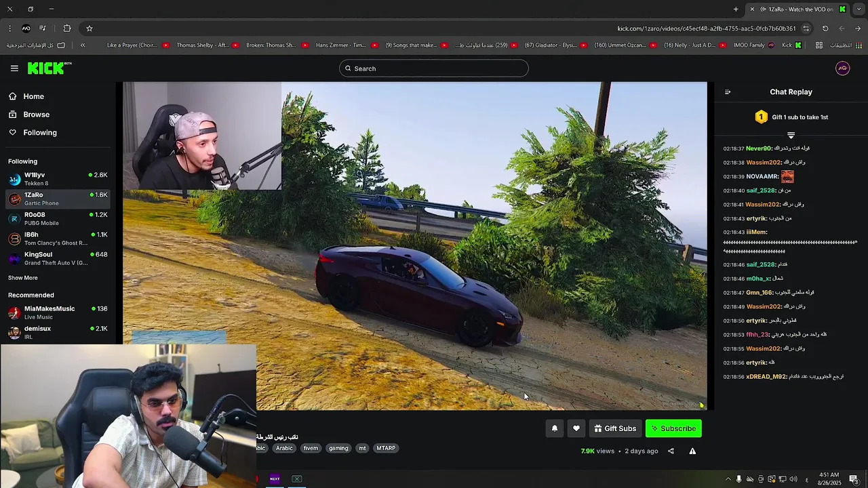Click the report warning triangle icon
This screenshot has height=488, width=868.
pyautogui.click(x=692, y=451)
